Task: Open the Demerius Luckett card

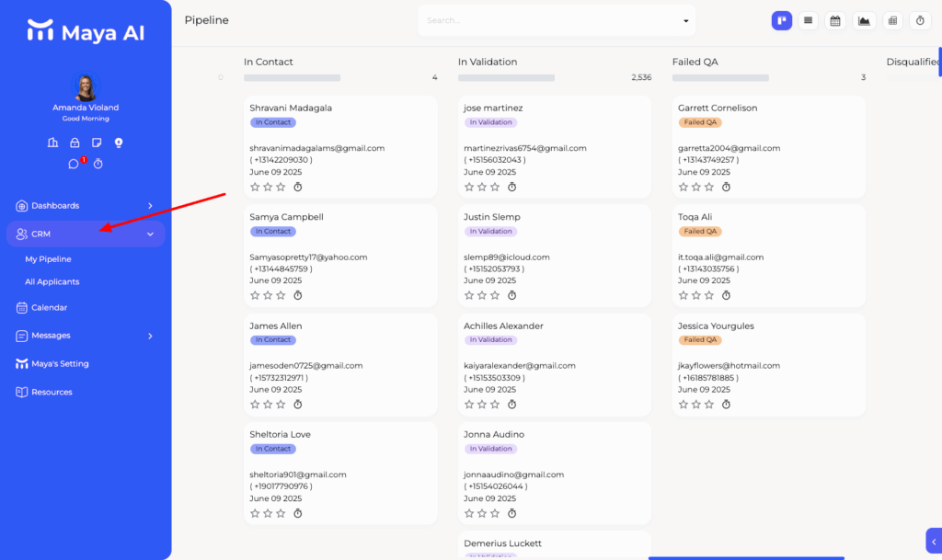Action: (555, 545)
